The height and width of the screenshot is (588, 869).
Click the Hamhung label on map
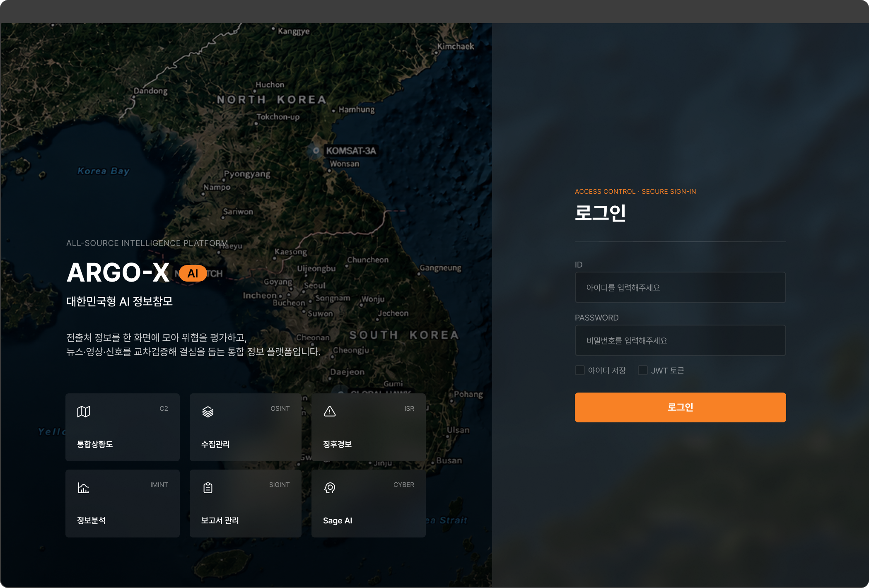[356, 110]
